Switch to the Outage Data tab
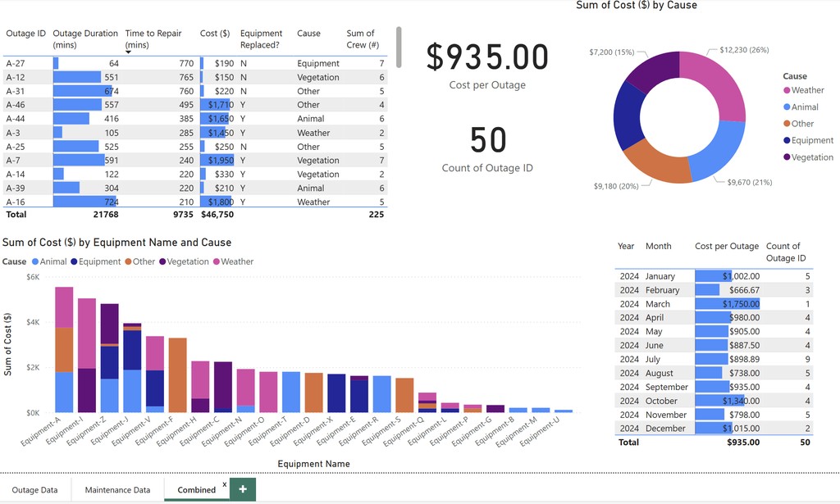Screen dimensions: 840x504 point(34,489)
